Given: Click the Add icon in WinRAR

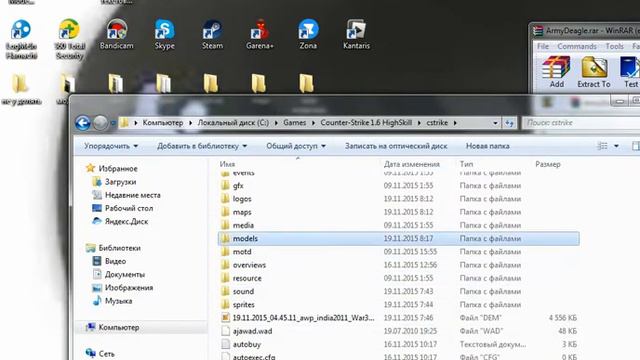Looking at the screenshot, I should pyautogui.click(x=556, y=72).
